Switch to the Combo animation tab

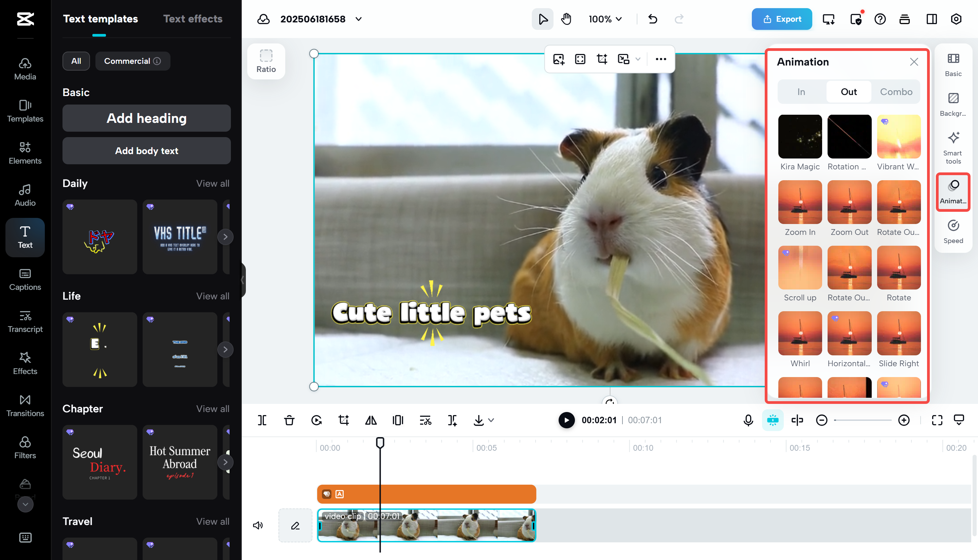(896, 92)
